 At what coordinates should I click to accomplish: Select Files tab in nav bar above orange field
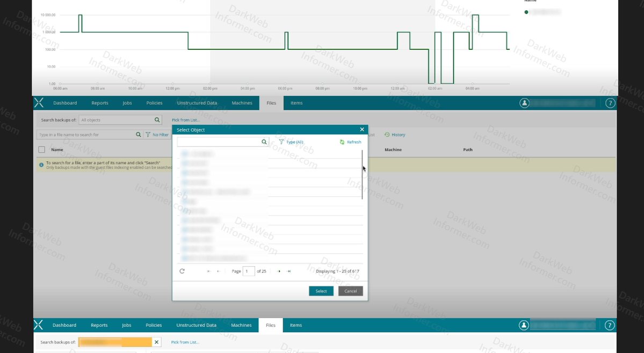pyautogui.click(x=270, y=325)
